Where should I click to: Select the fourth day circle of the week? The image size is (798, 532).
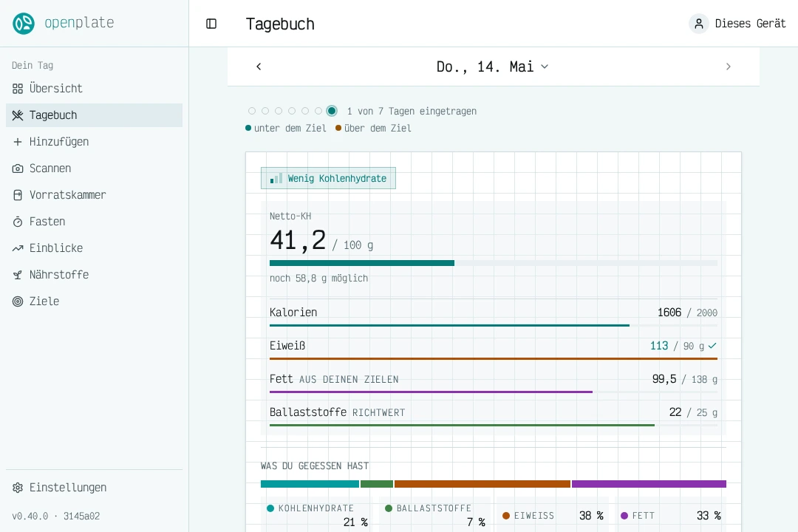(292, 111)
